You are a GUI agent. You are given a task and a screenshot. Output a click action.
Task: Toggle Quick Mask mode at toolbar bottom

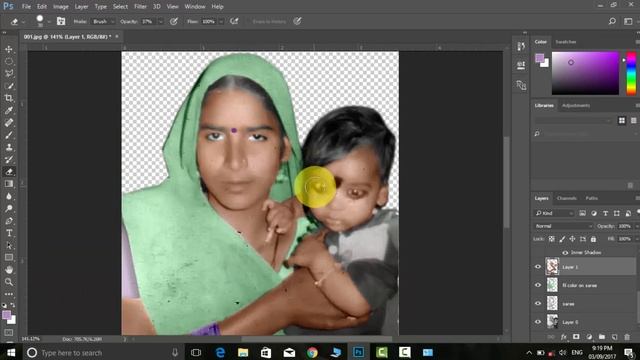click(9, 332)
